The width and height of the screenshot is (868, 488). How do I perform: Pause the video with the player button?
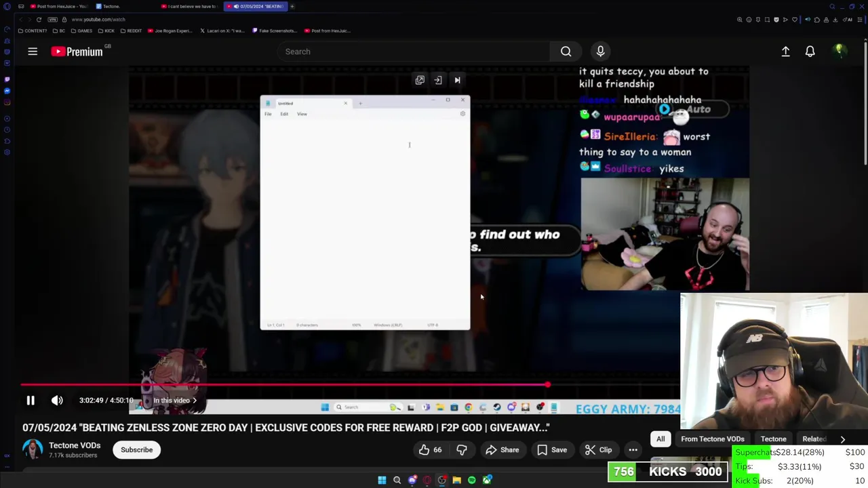tap(31, 400)
